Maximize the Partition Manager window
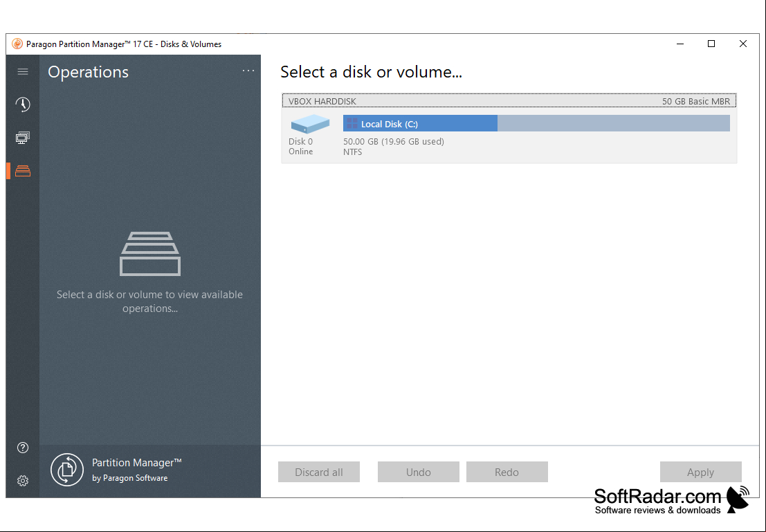The image size is (766, 532). [x=711, y=44]
